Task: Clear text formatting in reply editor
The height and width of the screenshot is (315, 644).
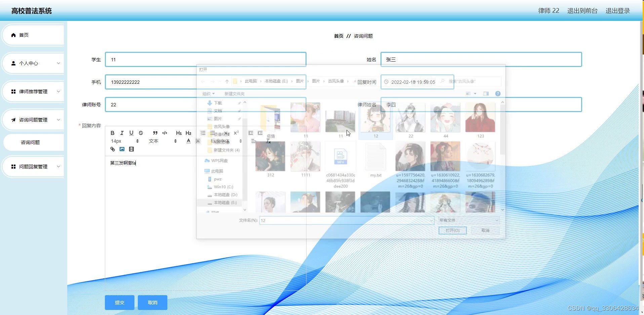Action: (268, 141)
